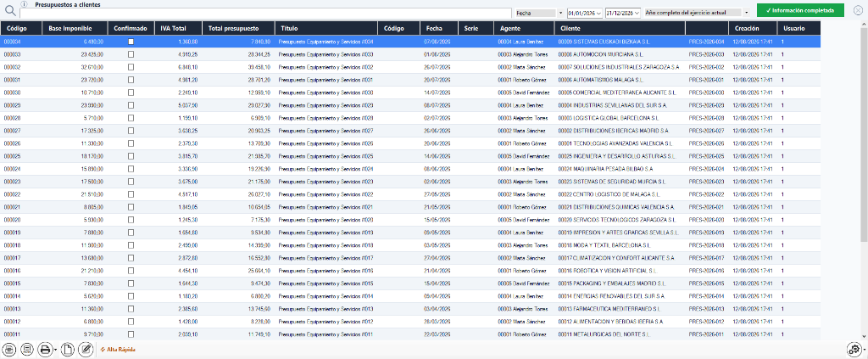Screen dimensions: 868x359
Task: Click the Creación column header
Action: tap(753, 28)
